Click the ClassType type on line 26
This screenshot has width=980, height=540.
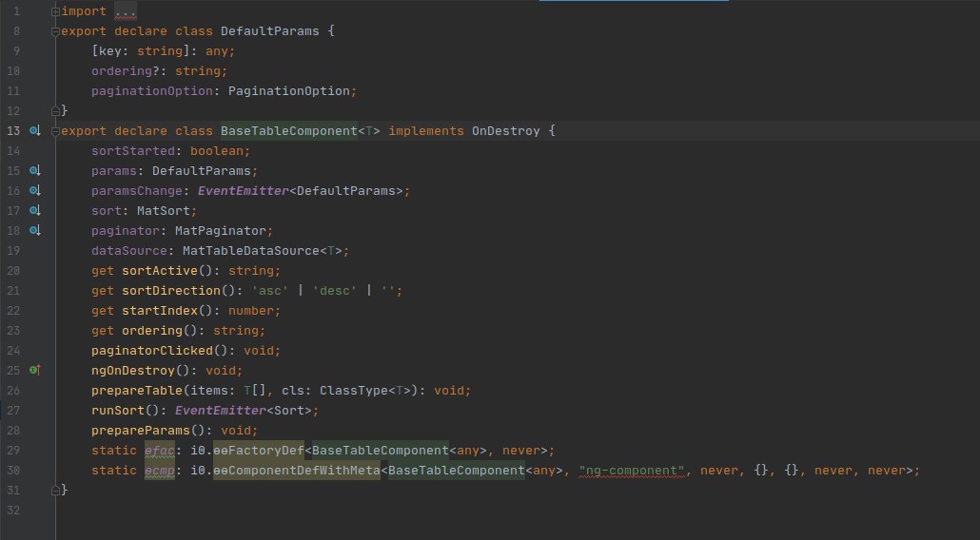click(354, 391)
